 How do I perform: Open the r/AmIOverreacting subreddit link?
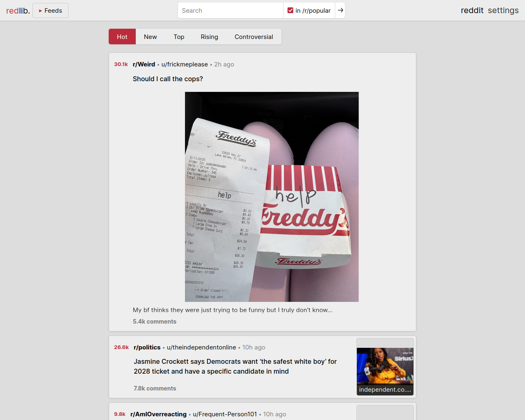(158, 414)
